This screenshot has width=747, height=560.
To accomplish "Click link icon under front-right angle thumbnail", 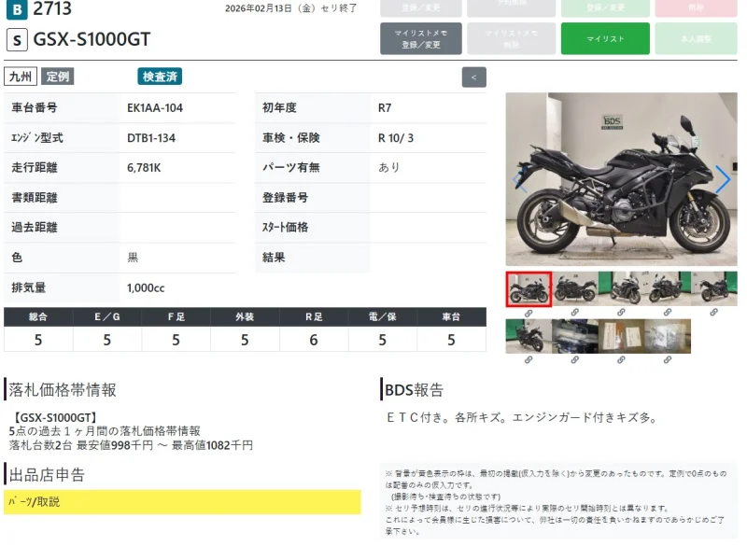I will 668,313.
